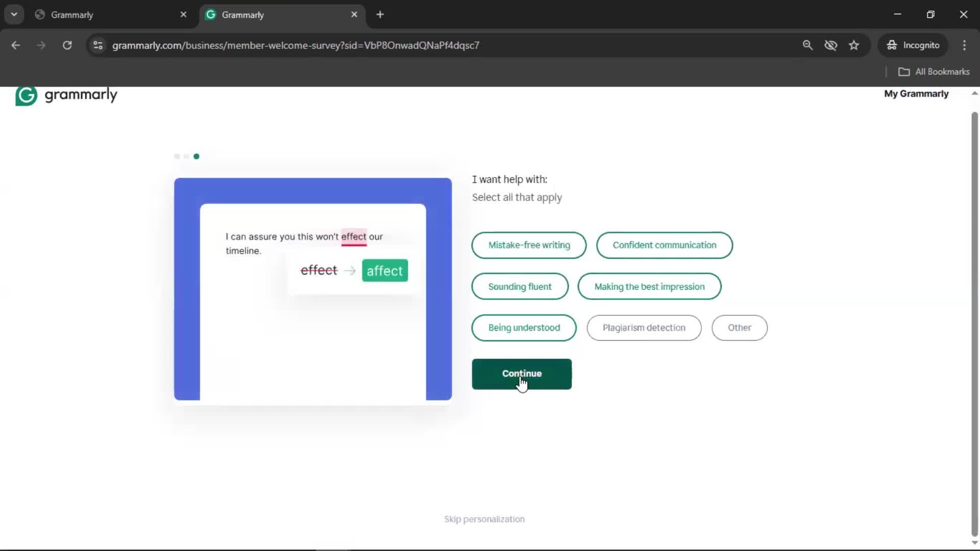980x551 pixels.
Task: Open Chrome three-dot menu
Action: [964, 45]
